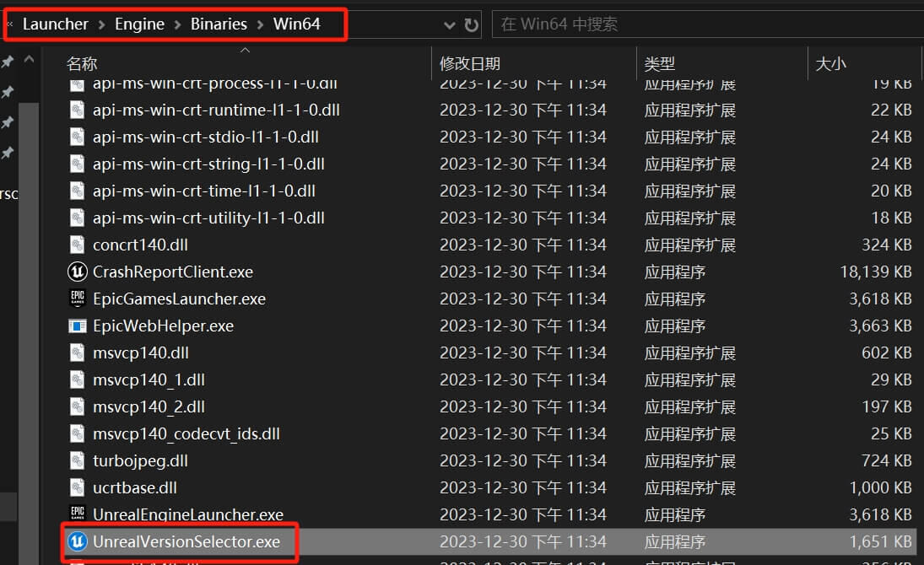
Task: Refresh the Win64 folder view
Action: click(471, 24)
